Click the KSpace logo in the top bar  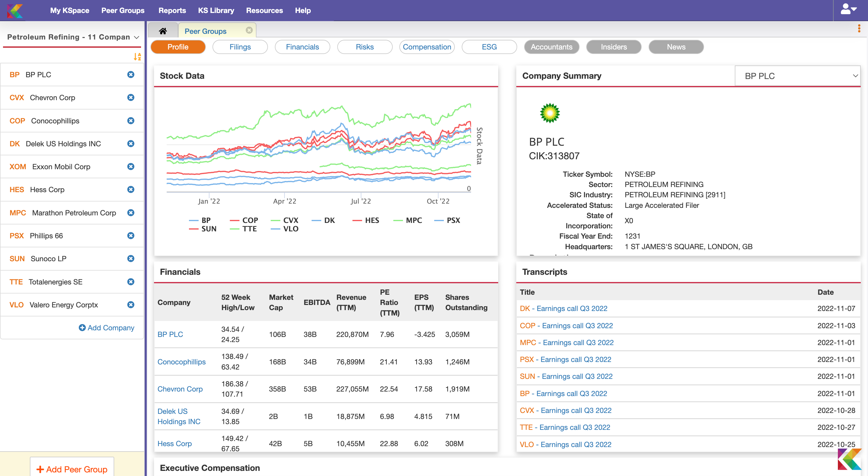click(x=15, y=11)
